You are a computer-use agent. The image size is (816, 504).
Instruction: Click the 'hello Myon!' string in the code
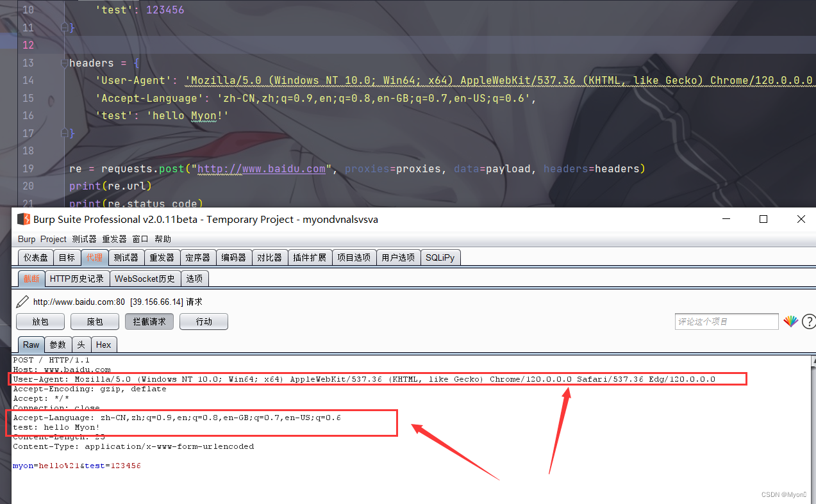pos(188,115)
